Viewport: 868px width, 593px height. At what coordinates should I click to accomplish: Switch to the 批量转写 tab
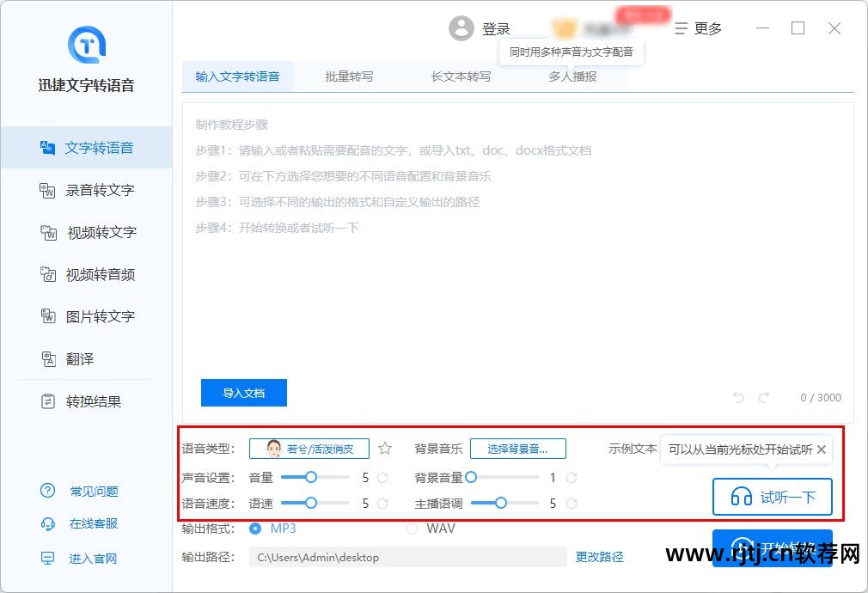pyautogui.click(x=349, y=76)
